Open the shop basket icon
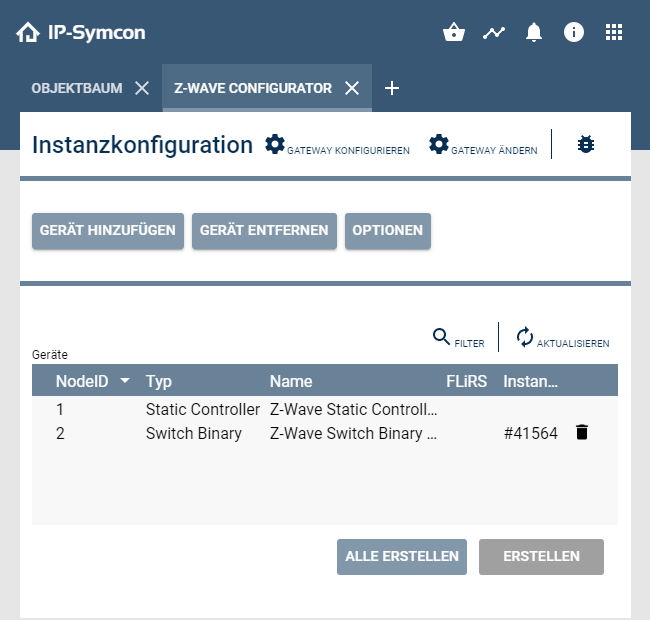Viewport: 650px width, 620px height. click(x=454, y=33)
